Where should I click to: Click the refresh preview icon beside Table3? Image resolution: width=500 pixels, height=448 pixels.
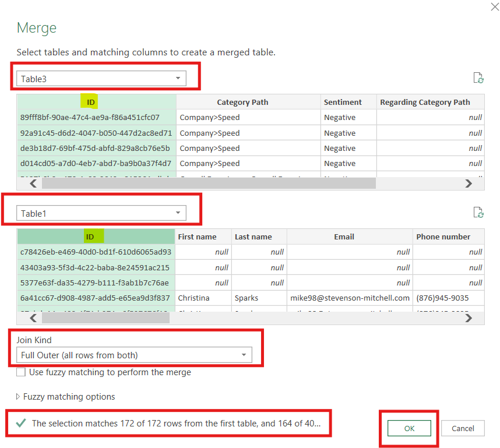click(478, 79)
